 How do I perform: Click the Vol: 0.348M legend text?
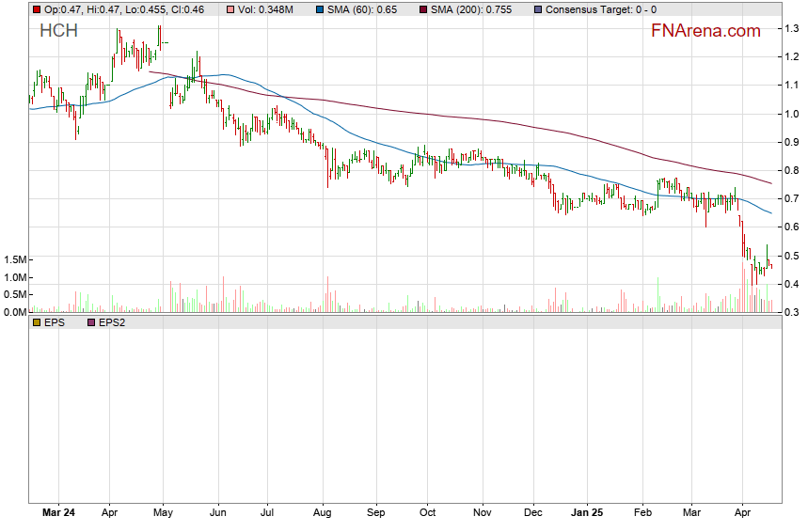pyautogui.click(x=270, y=9)
